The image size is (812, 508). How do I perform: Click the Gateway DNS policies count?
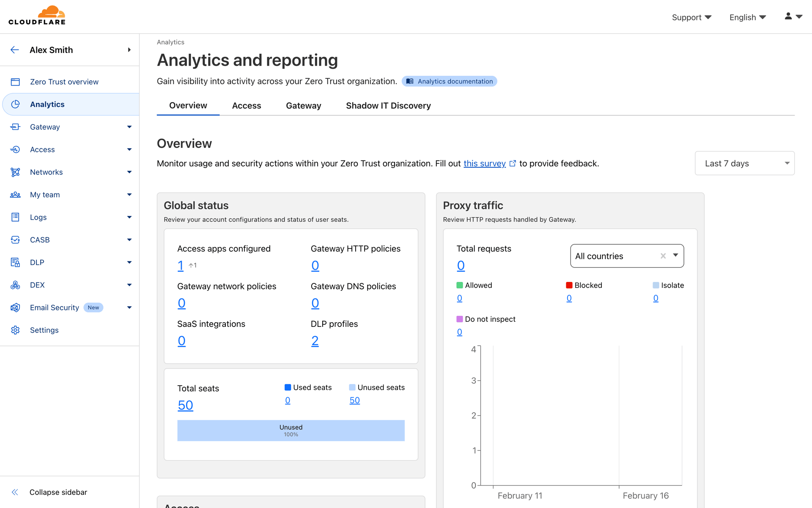[315, 303]
